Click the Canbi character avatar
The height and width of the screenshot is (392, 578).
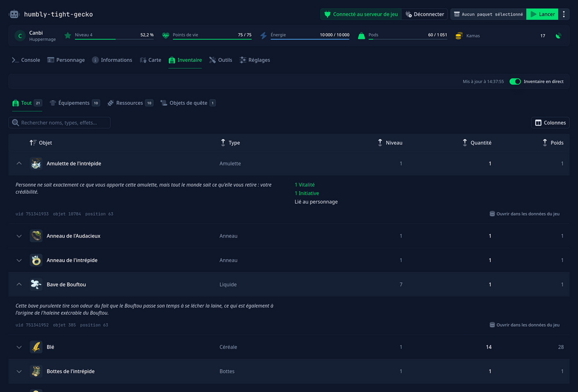20,36
